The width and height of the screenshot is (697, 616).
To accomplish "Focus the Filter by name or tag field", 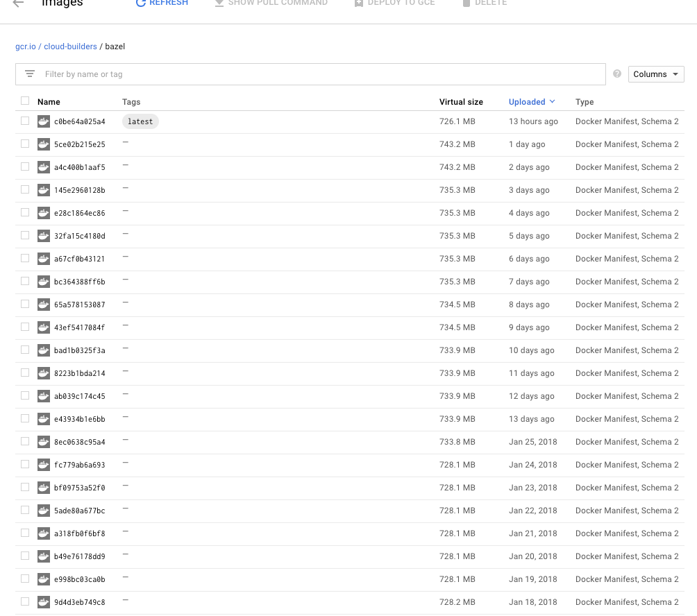I will tap(310, 74).
